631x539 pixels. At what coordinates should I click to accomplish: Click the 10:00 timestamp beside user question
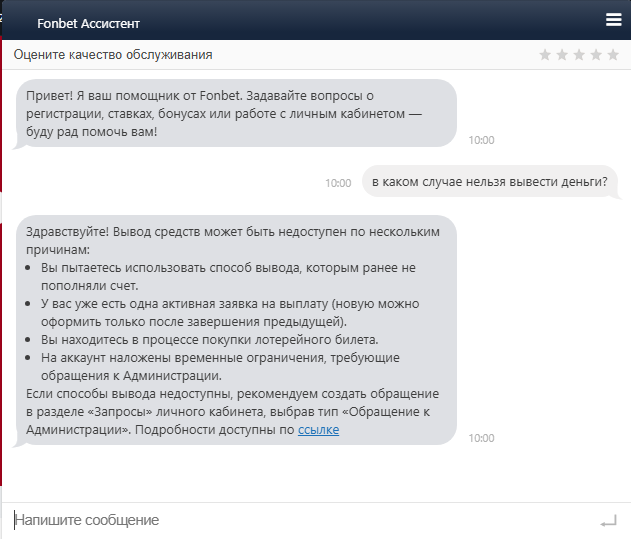(338, 183)
